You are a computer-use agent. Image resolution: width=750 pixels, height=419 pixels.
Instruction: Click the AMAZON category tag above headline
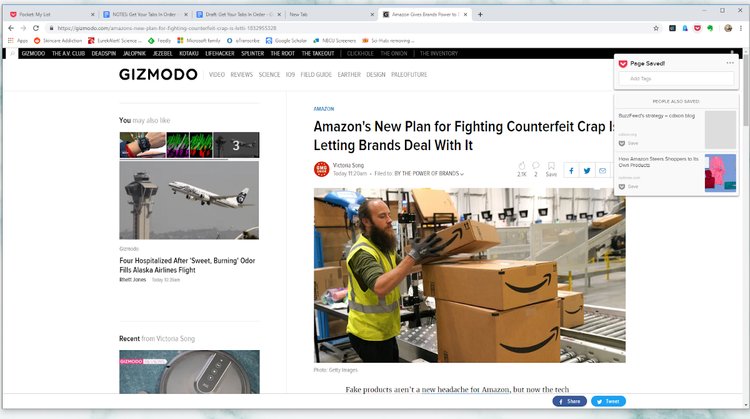click(x=324, y=109)
